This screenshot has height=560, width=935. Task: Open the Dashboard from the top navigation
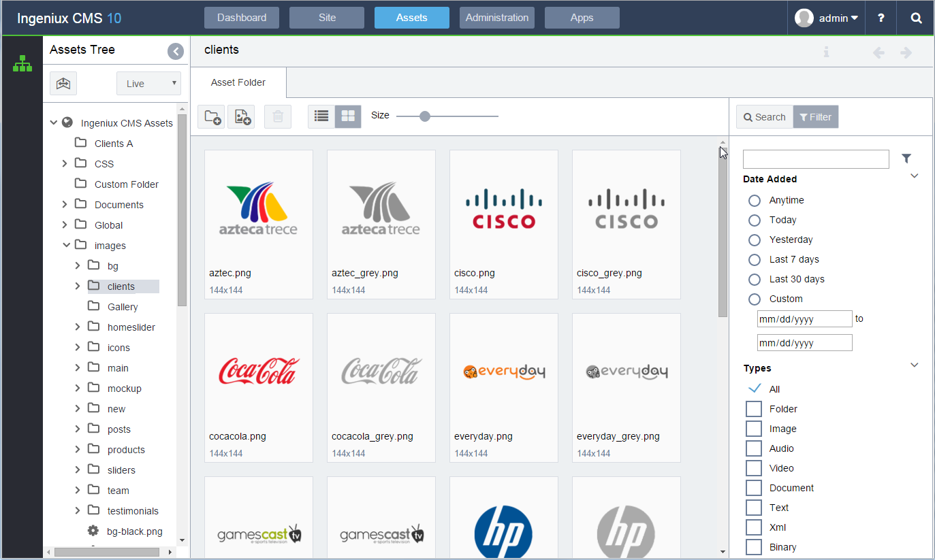[241, 18]
